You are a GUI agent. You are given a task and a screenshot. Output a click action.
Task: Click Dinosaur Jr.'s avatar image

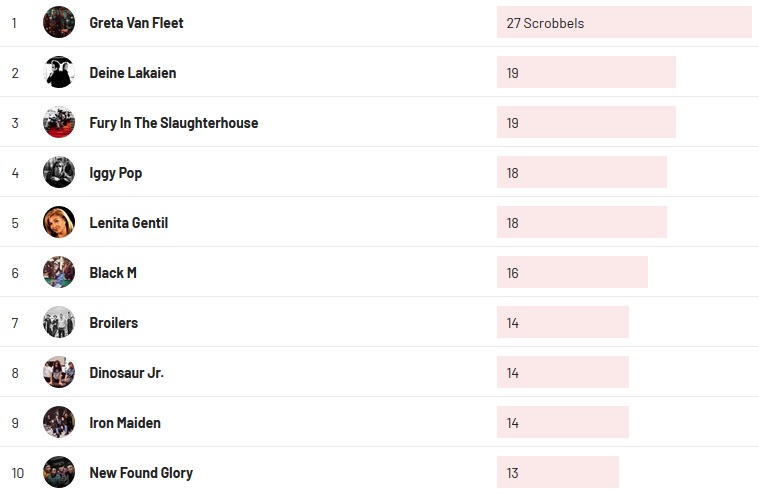[x=59, y=372]
